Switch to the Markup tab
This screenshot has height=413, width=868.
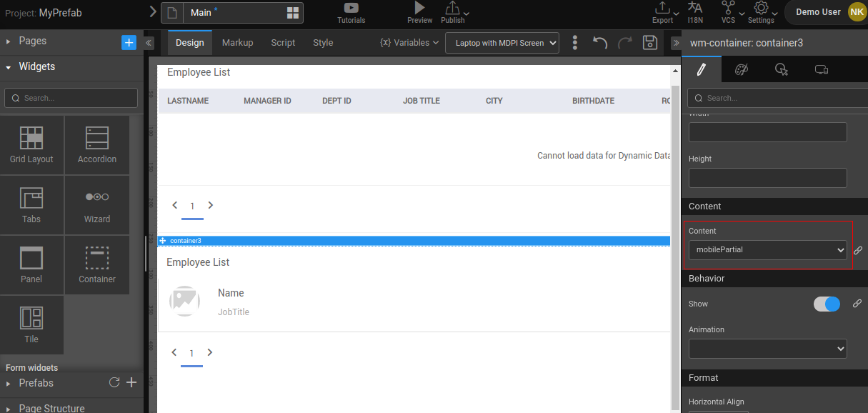(237, 43)
